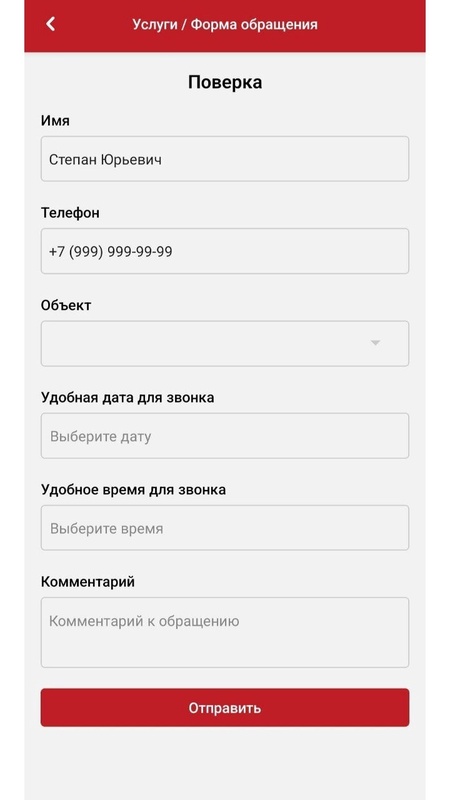The image size is (450, 800).
Task: Submit the form with Отправить button
Action: [x=225, y=708]
